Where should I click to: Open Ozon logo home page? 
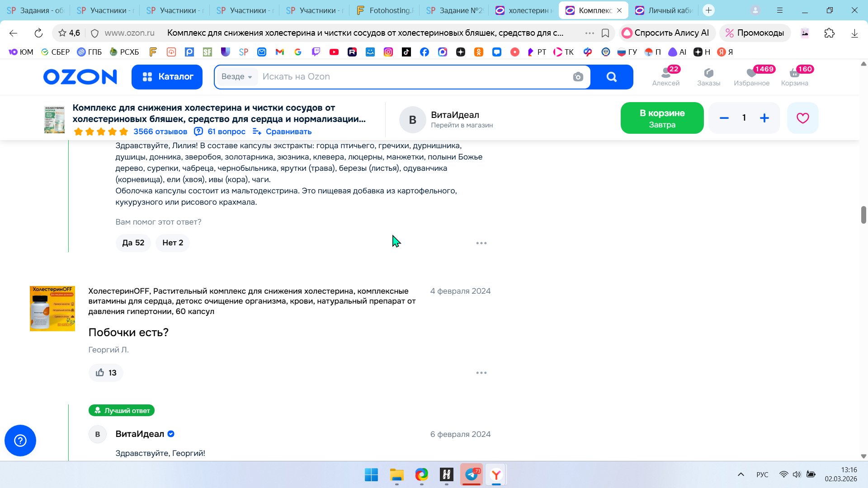[x=80, y=77]
